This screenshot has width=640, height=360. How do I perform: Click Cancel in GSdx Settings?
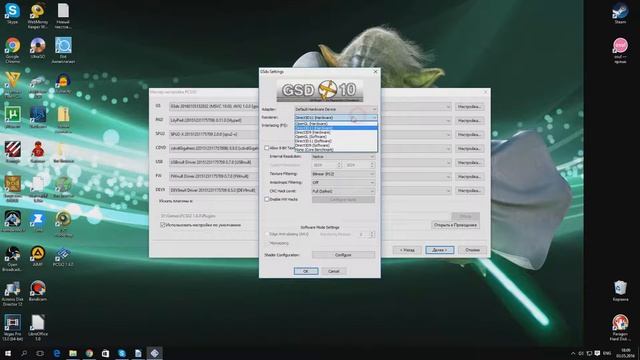point(333,271)
